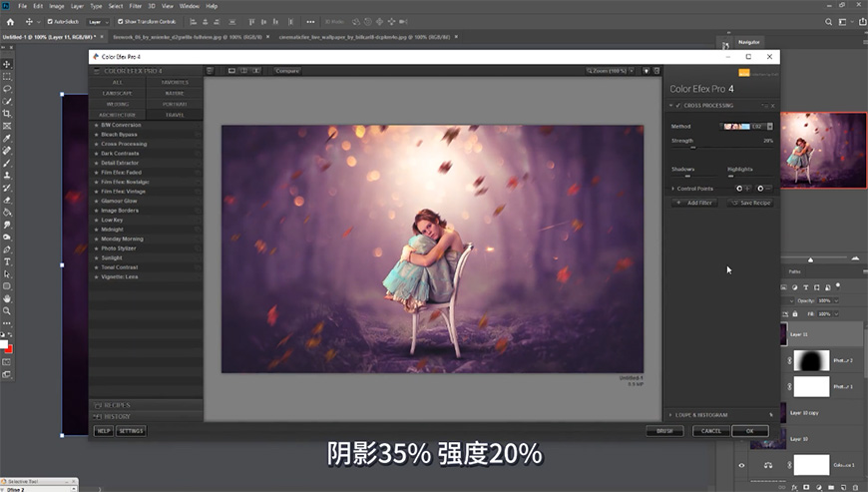Viewport: 868px width, 492px height.
Task: Select the Hand tool
Action: click(x=7, y=298)
